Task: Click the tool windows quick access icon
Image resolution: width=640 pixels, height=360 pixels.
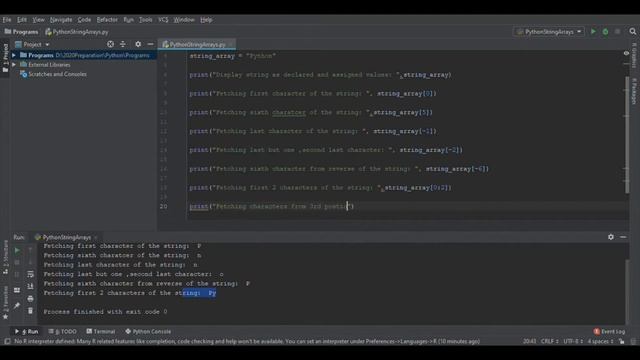Action: (7, 341)
